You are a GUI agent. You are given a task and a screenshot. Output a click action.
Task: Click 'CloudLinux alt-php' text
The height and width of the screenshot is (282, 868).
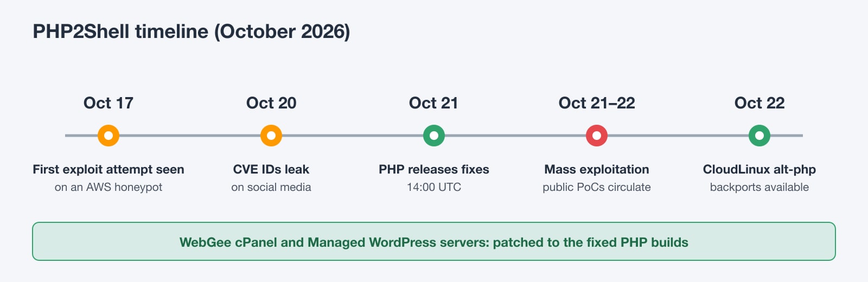[759, 169]
